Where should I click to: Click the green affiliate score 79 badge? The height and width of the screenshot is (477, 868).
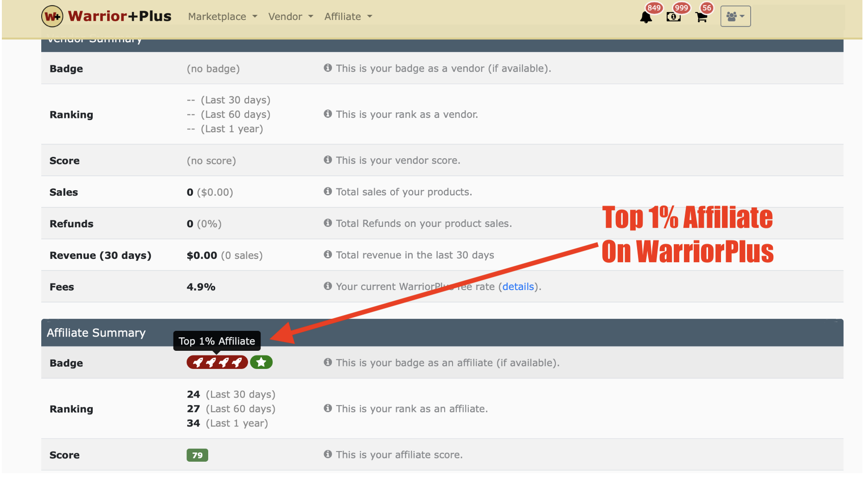(x=197, y=455)
